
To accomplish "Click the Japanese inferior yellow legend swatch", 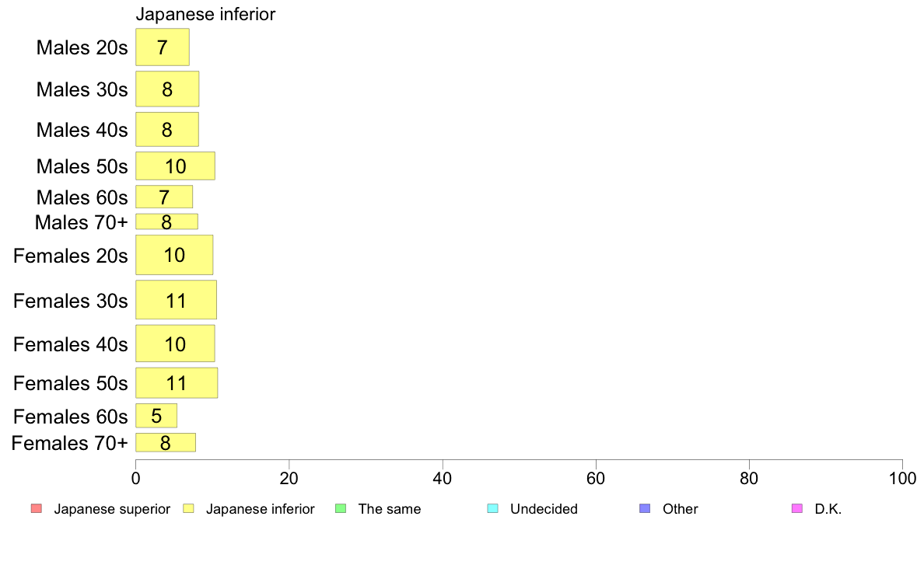I will pos(188,508).
